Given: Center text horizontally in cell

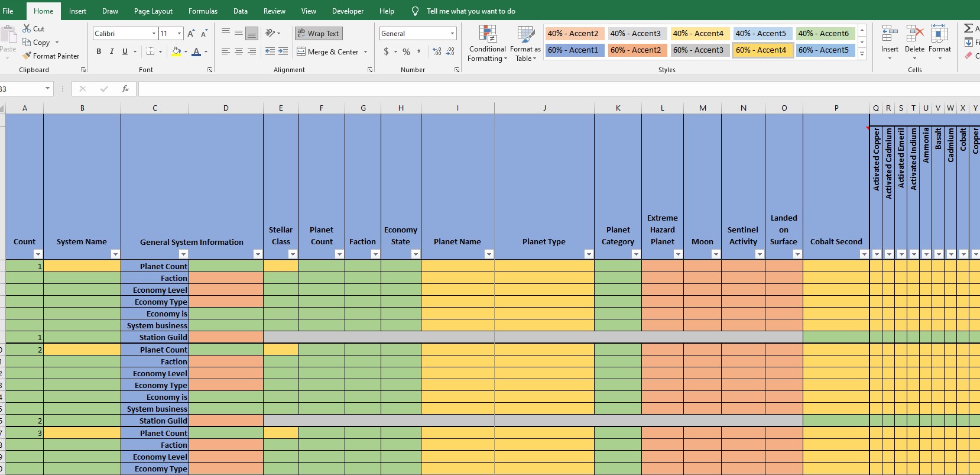Looking at the screenshot, I should (239, 51).
